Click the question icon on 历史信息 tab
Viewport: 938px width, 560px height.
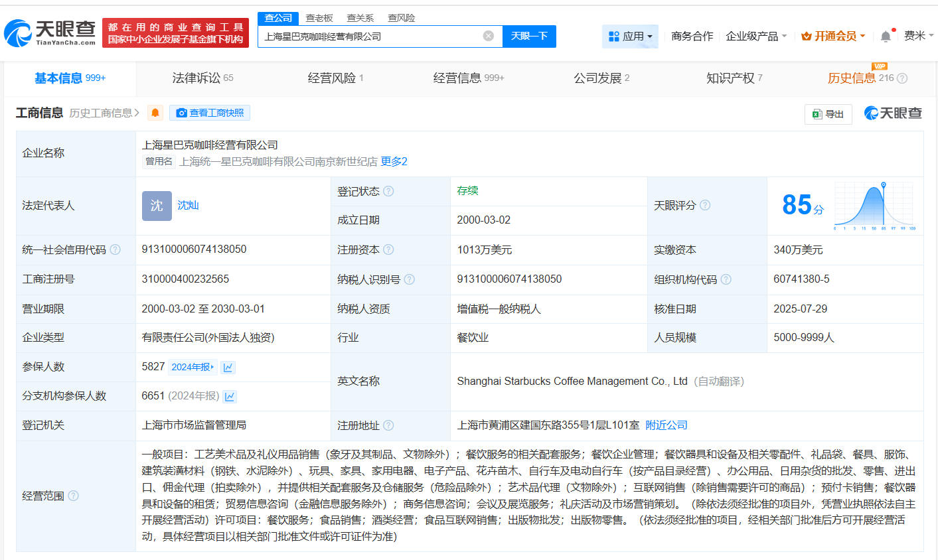coord(901,78)
